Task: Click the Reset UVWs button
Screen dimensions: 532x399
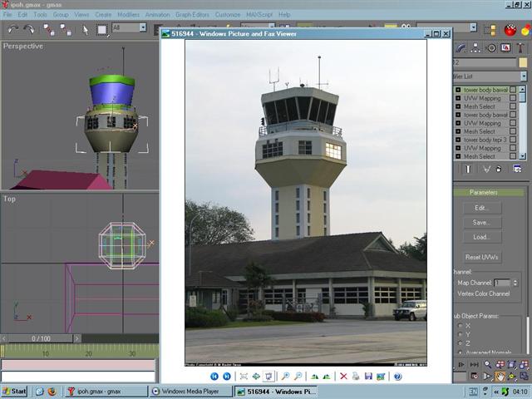Action: pyautogui.click(x=482, y=257)
